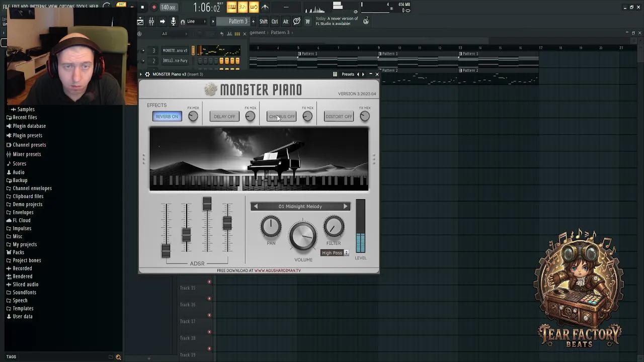Image resolution: width=644 pixels, height=362 pixels.
Task: Open the shopping cart icon
Action: click(x=307, y=22)
